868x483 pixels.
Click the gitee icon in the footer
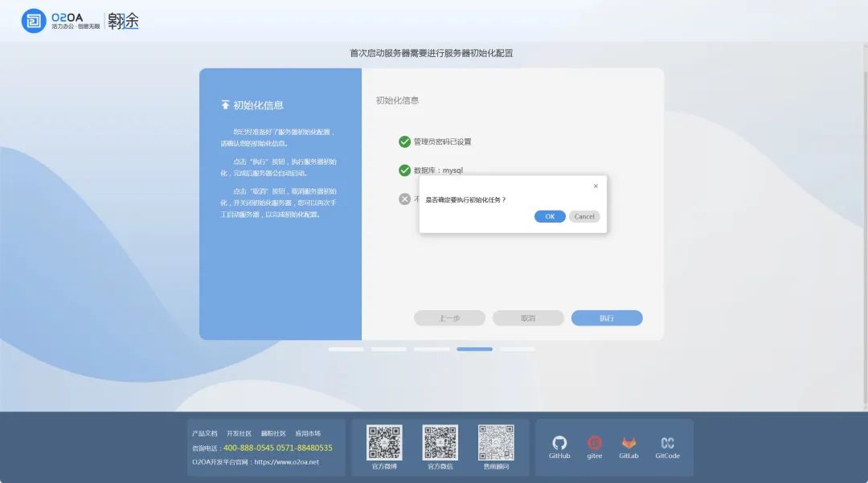pos(594,443)
